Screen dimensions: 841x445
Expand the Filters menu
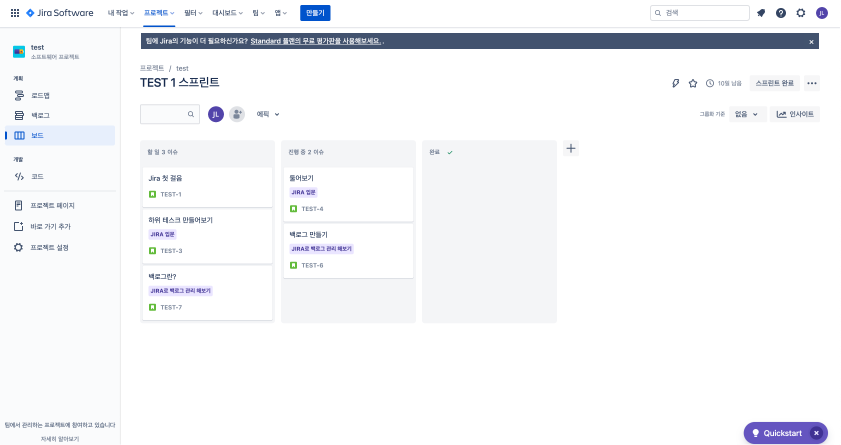point(193,13)
